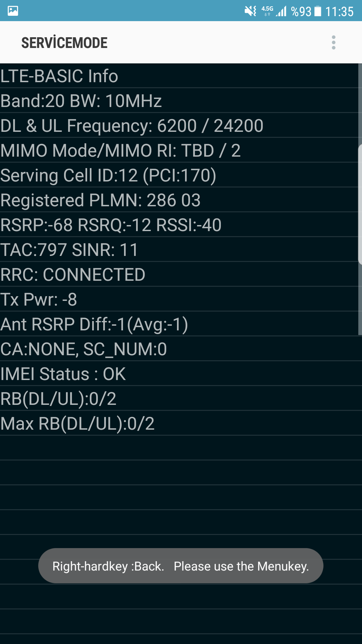
Task: Tap the 11:35 clock in status bar
Action: (339, 12)
